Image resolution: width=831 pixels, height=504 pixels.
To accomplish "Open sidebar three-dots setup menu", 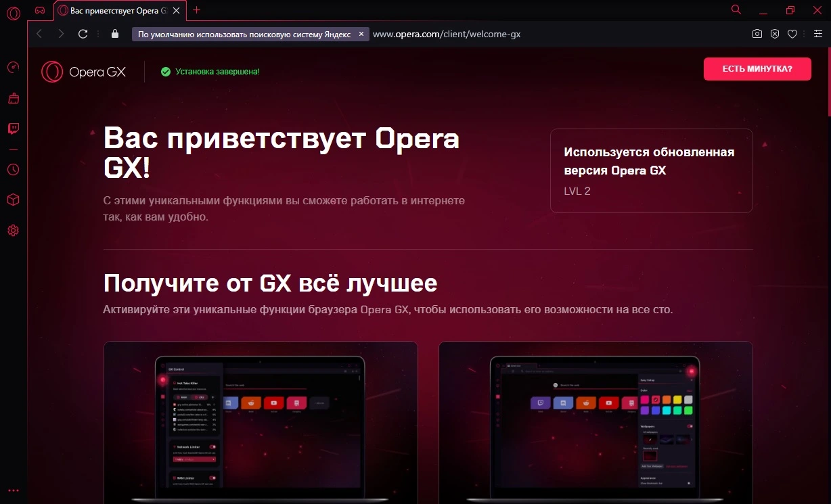I will 13,490.
